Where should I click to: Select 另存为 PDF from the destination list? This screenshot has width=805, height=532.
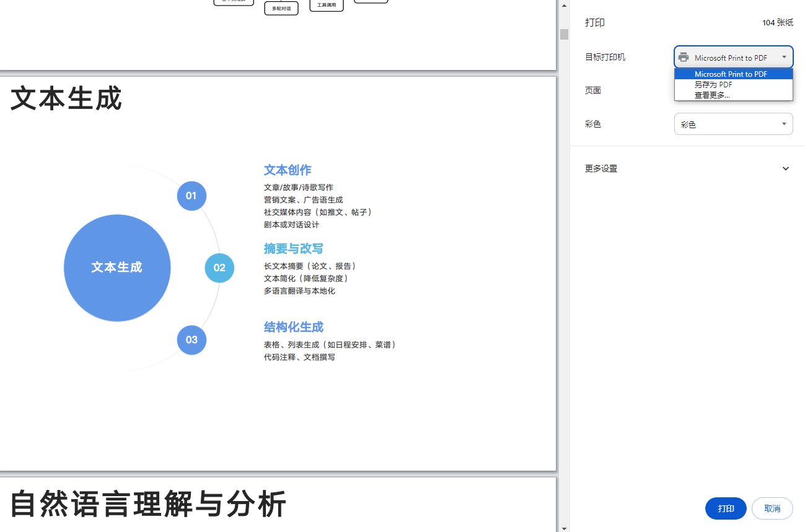[x=710, y=84]
